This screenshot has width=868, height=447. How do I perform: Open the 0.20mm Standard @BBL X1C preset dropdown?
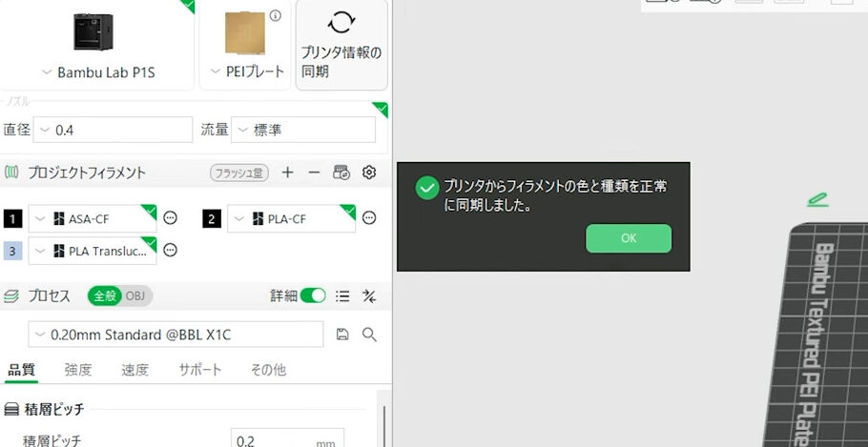pyautogui.click(x=176, y=335)
